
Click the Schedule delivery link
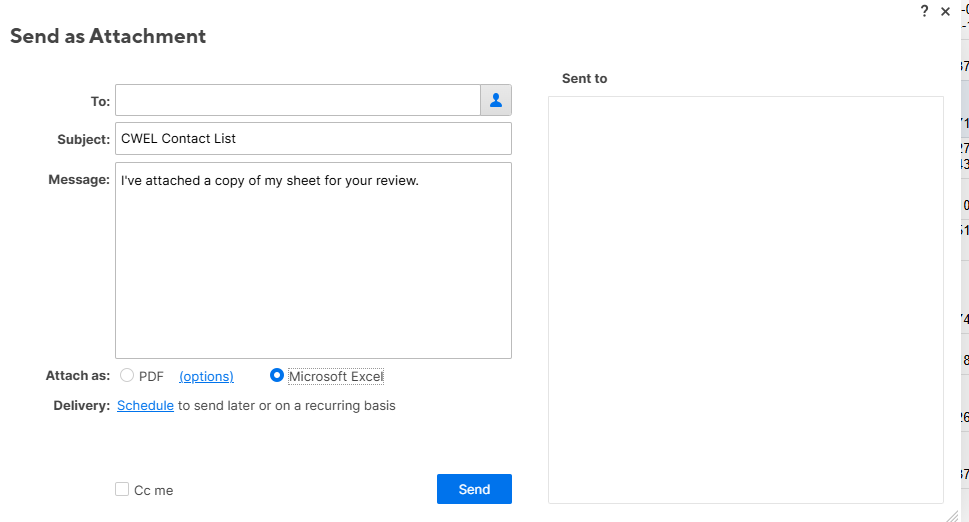pyautogui.click(x=145, y=406)
